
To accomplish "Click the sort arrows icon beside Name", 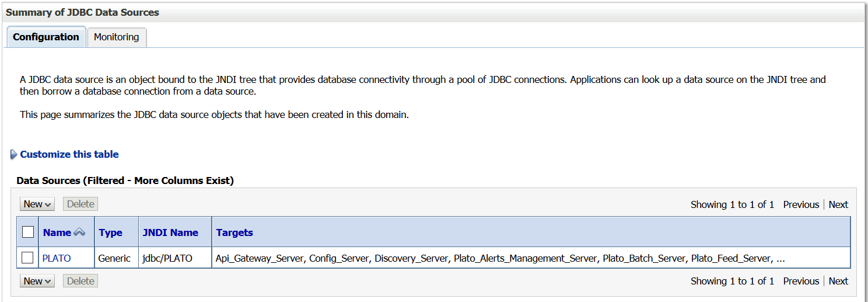I will (79, 232).
